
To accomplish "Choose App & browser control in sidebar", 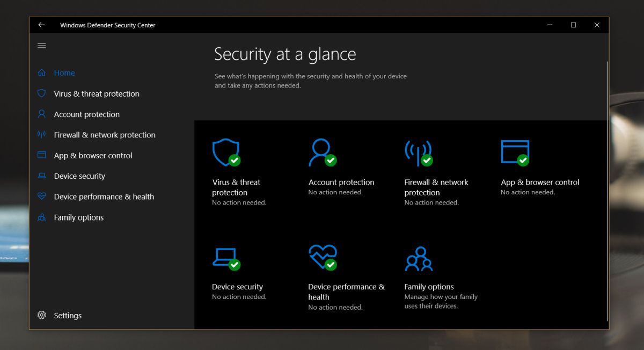I will tap(93, 156).
